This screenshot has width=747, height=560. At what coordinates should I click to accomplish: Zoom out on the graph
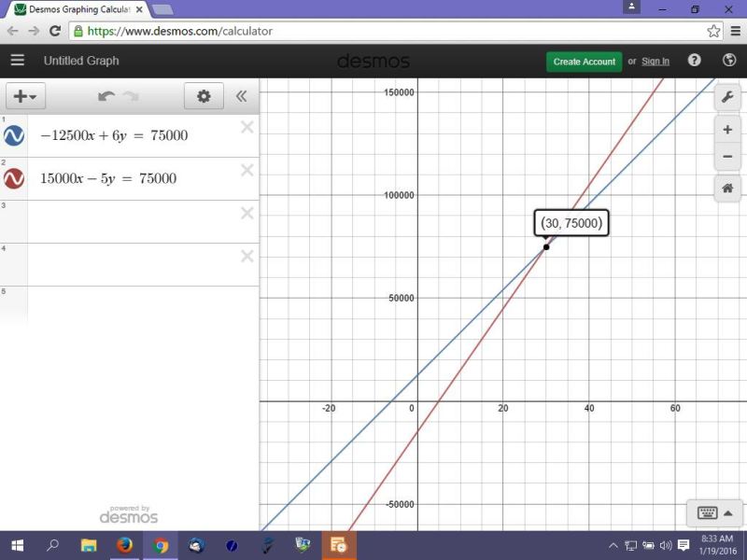coord(727,157)
